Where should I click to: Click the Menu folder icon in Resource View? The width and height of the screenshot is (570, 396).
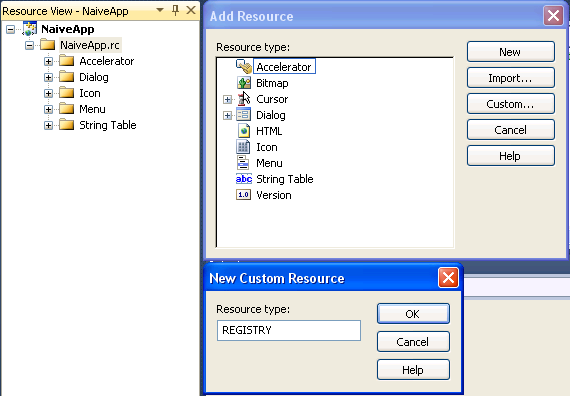pyautogui.click(x=67, y=109)
